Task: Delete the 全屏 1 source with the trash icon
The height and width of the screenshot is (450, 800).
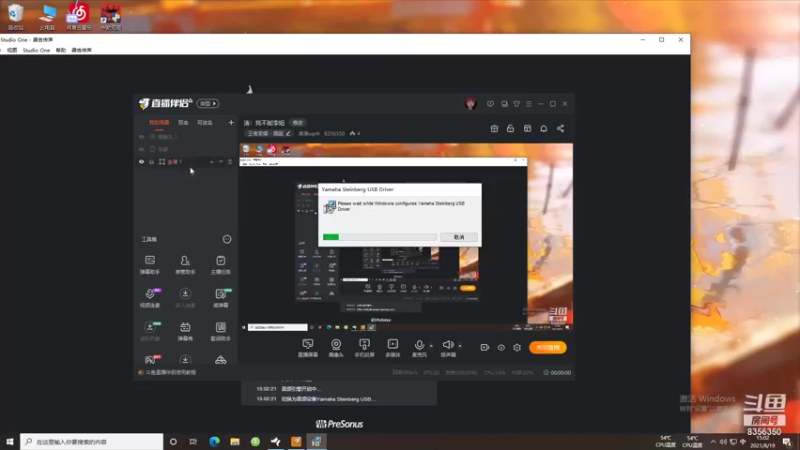Action: [230, 162]
